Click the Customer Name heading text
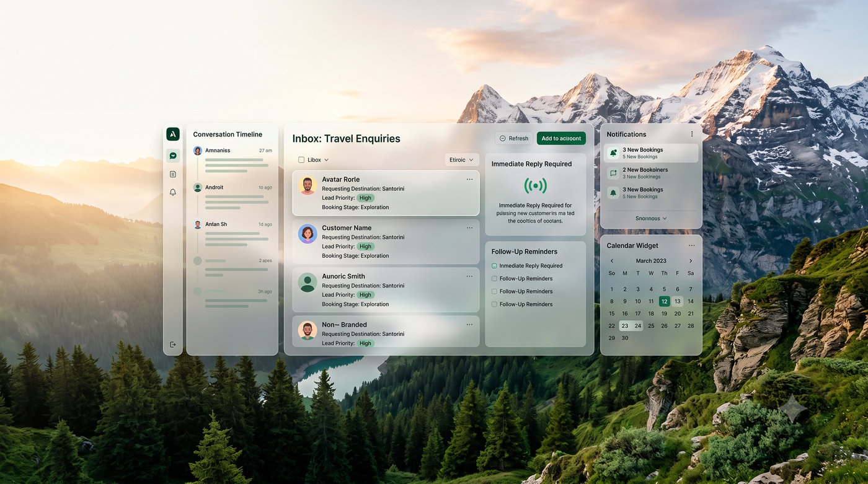 (347, 227)
